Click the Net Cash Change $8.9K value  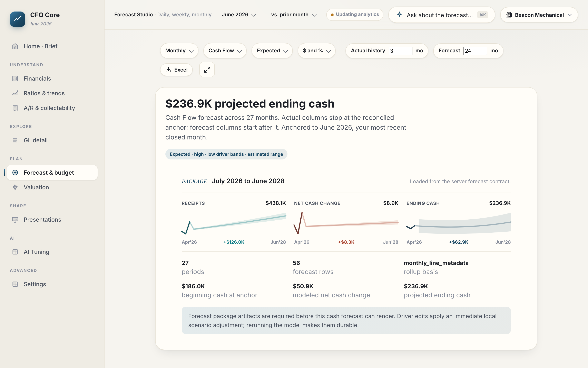tap(390, 203)
